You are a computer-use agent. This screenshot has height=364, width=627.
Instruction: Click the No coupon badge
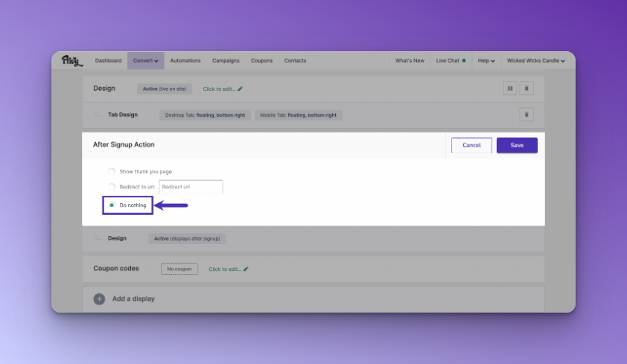point(179,269)
